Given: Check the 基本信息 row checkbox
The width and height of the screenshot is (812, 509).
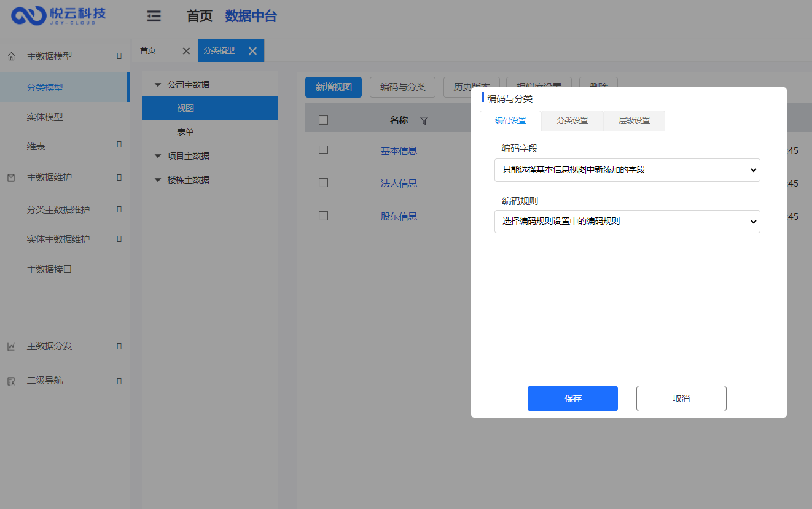Looking at the screenshot, I should click(324, 150).
